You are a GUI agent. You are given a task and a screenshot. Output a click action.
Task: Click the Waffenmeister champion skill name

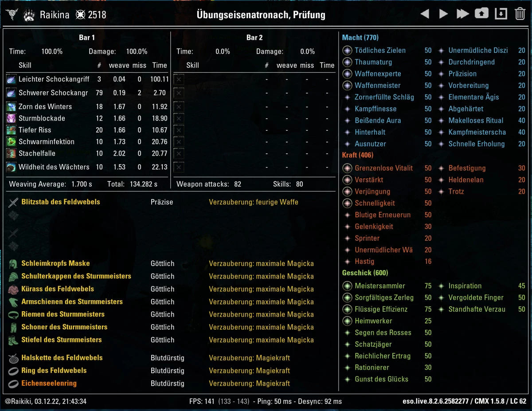coord(378,86)
